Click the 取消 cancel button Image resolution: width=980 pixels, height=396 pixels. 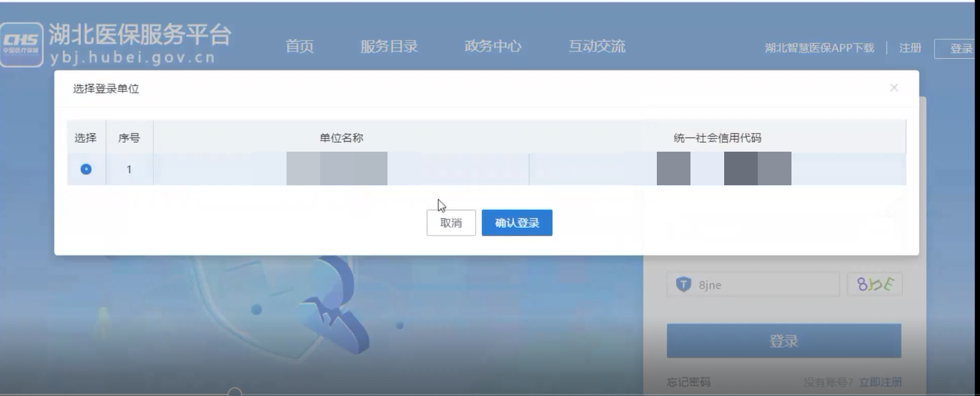[451, 223]
